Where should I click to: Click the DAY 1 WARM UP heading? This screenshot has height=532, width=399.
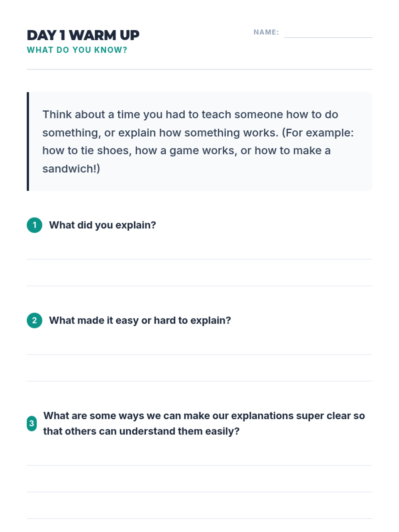[x=83, y=35]
